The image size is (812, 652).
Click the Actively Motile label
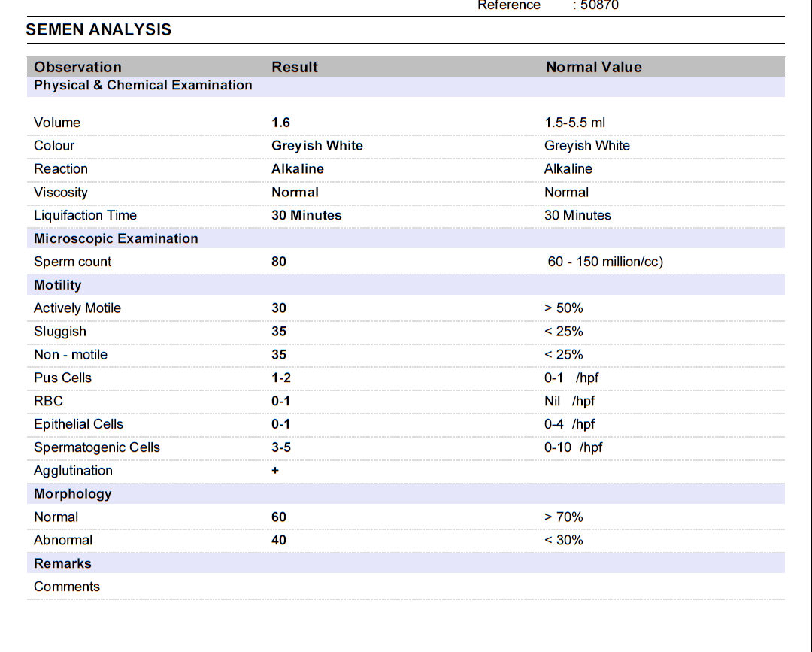pyautogui.click(x=77, y=308)
